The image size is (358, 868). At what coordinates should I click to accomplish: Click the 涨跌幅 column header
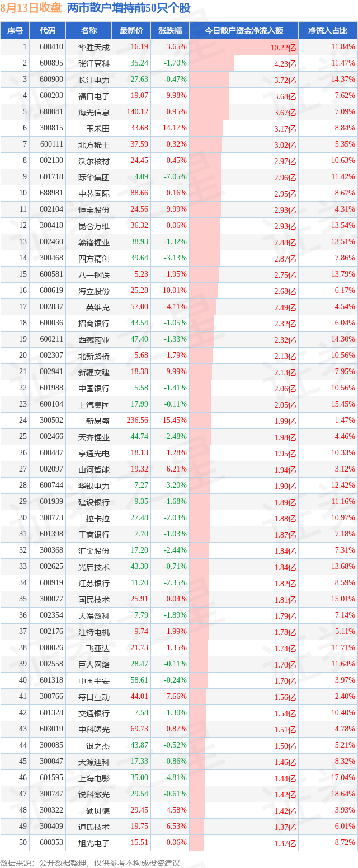point(169,31)
